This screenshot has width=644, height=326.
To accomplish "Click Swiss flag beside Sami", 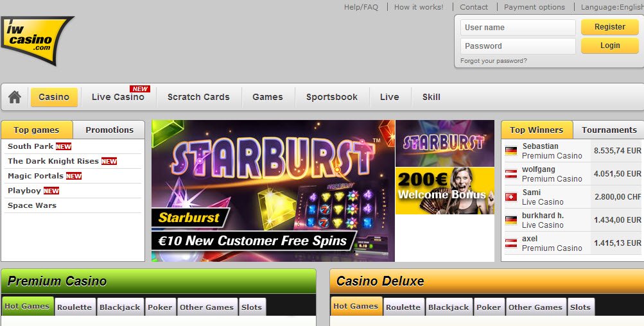I will (x=511, y=197).
